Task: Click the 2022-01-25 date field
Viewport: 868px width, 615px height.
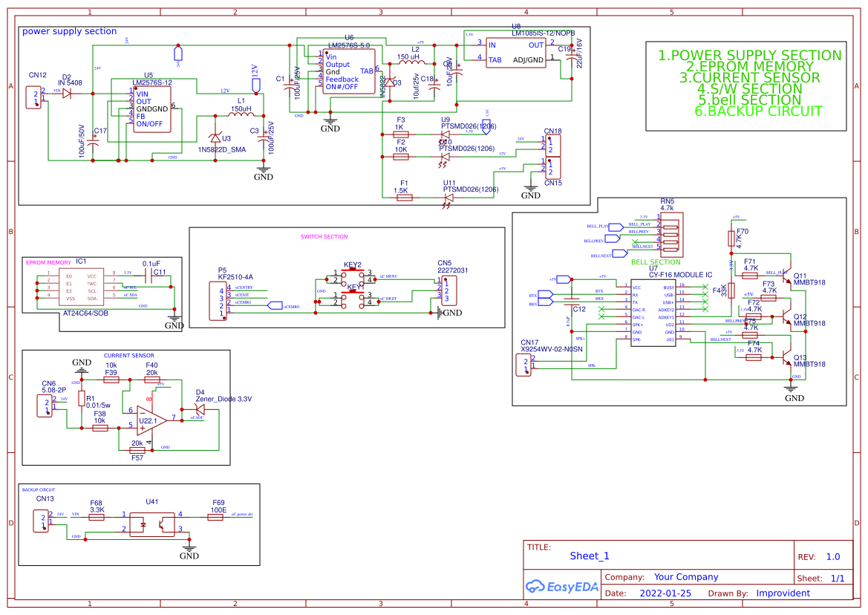Action: point(665,593)
